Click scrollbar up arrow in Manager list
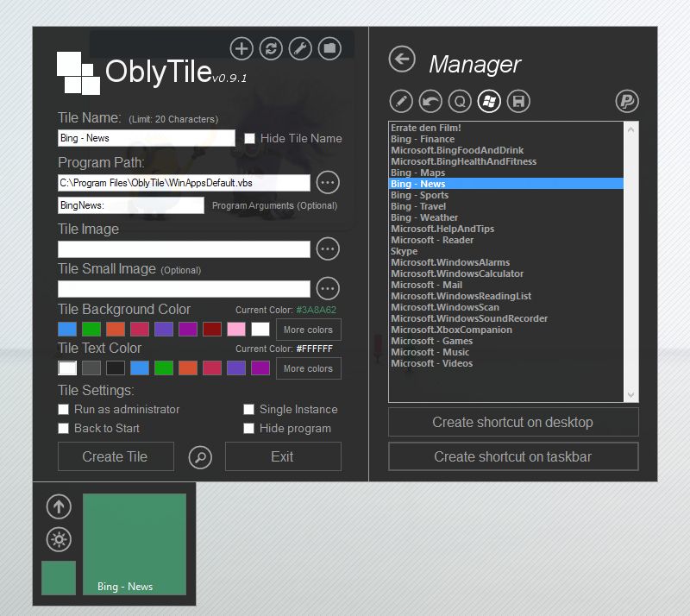Image resolution: width=690 pixels, height=616 pixels. click(630, 130)
